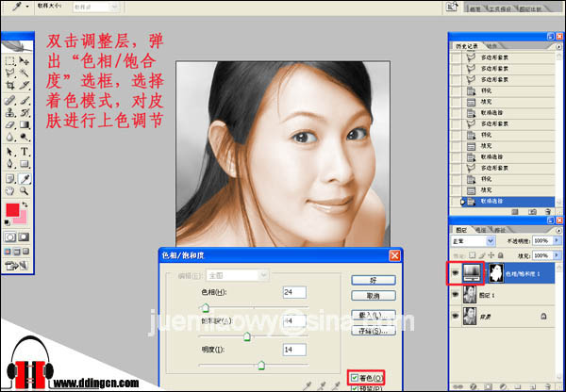Select the Pen tool
The image size is (566, 392).
click(10, 164)
